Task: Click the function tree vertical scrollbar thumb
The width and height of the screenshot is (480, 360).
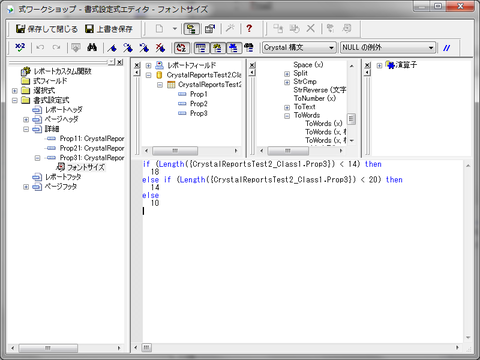Action: 351,119
